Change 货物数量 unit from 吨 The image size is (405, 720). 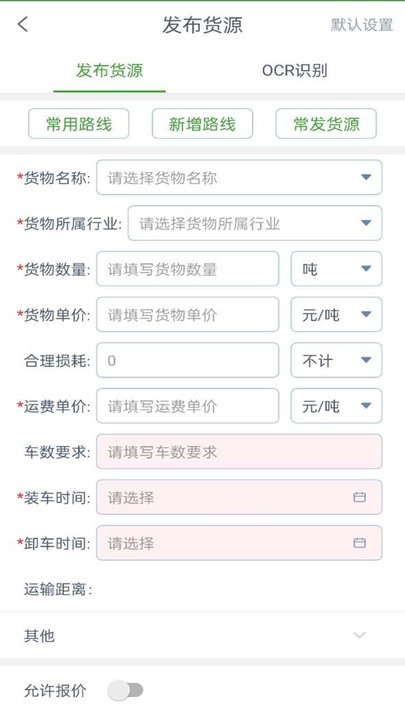[x=336, y=269]
